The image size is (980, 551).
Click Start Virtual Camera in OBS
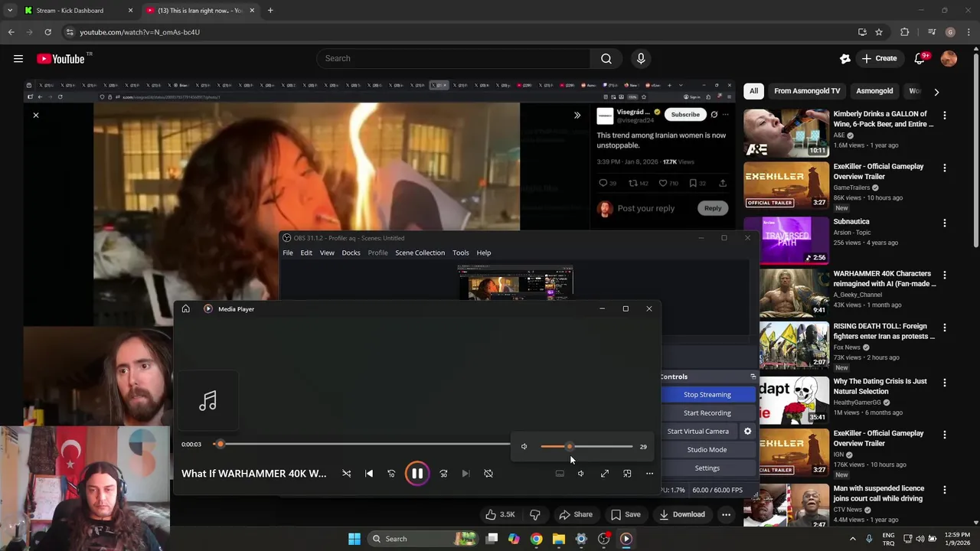(x=698, y=432)
